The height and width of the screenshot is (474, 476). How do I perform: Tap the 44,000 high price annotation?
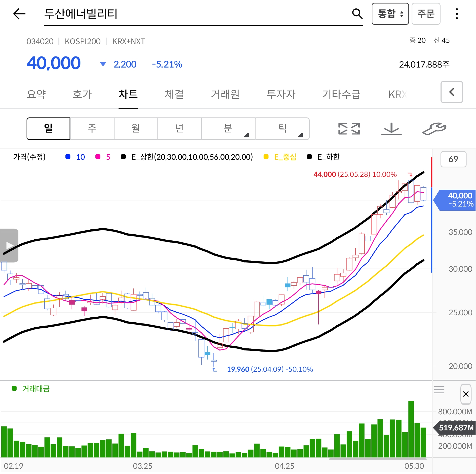(355, 174)
